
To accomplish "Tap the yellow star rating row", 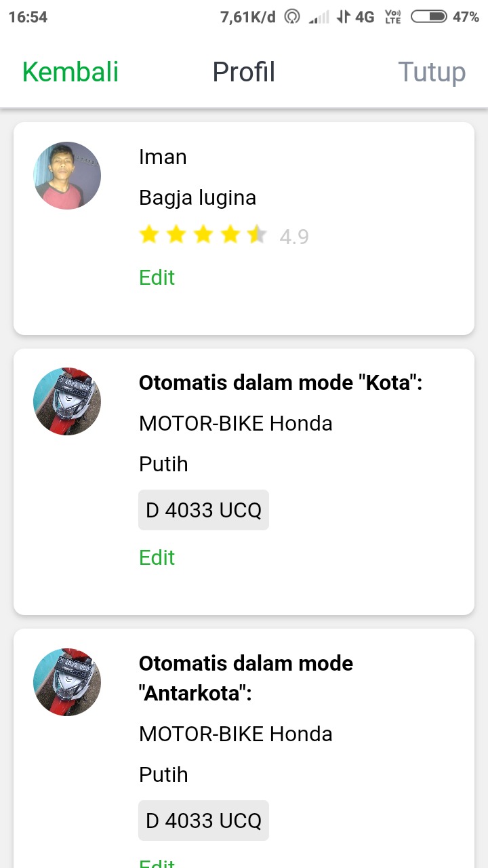I will (x=203, y=235).
